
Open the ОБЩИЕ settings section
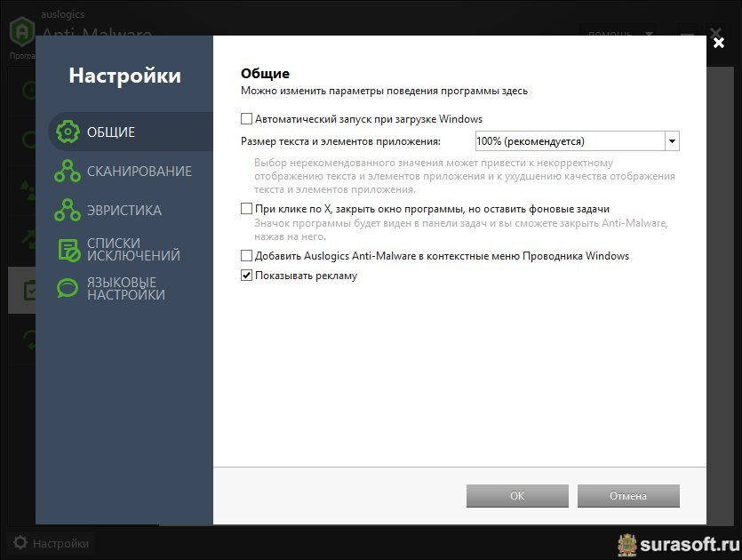coord(132,132)
